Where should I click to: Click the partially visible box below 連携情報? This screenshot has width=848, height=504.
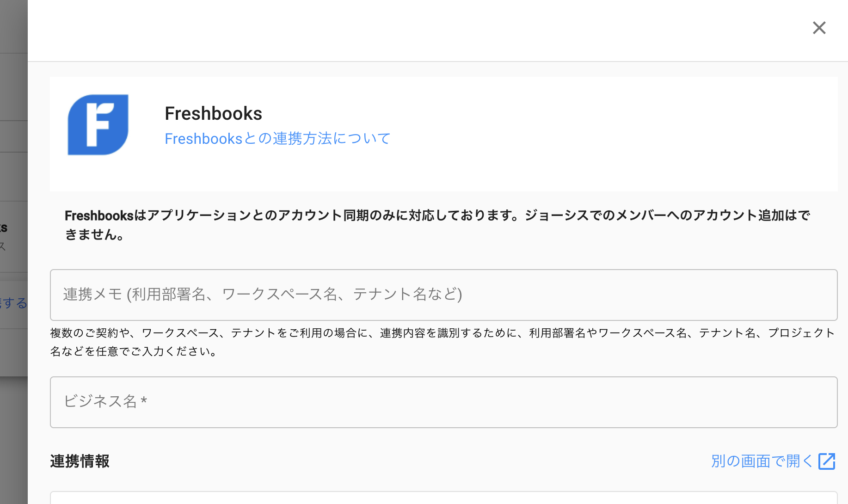(x=443, y=498)
